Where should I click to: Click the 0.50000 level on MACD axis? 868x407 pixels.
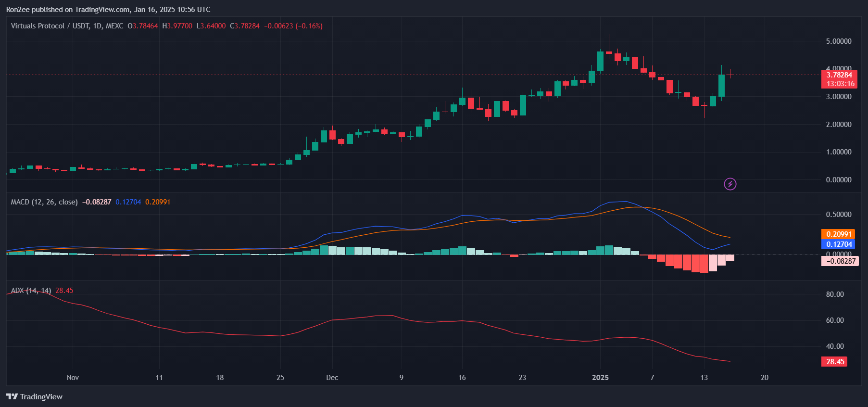coord(838,215)
